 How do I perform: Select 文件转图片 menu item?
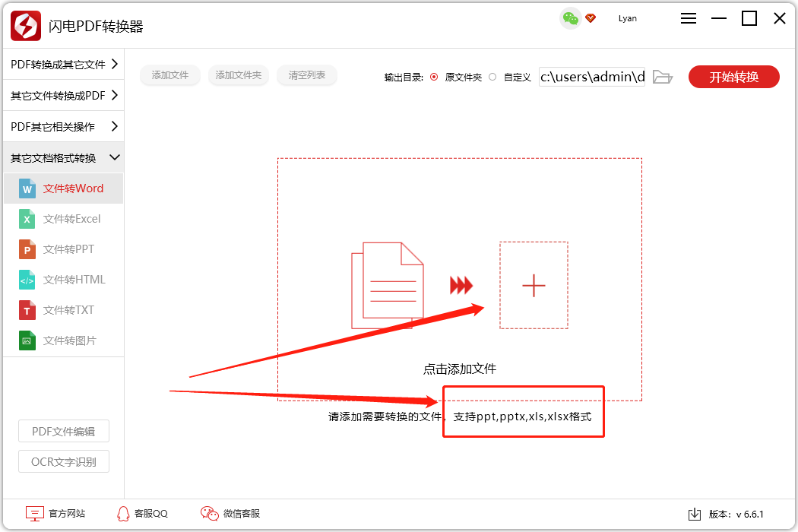click(x=64, y=340)
